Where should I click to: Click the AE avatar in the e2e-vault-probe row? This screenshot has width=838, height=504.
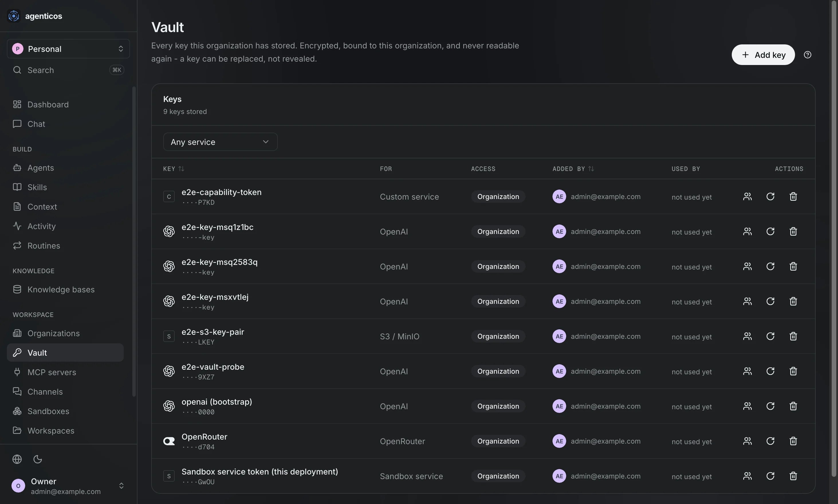point(559,371)
